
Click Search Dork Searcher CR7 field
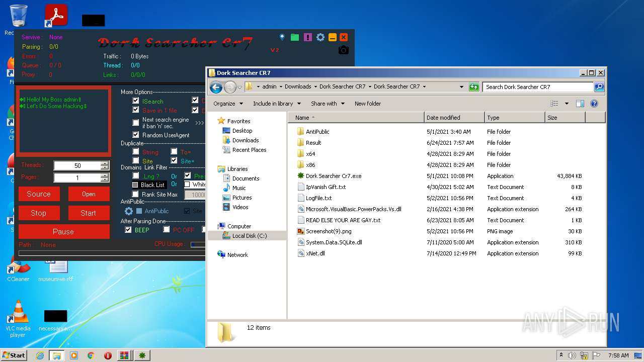pos(538,86)
